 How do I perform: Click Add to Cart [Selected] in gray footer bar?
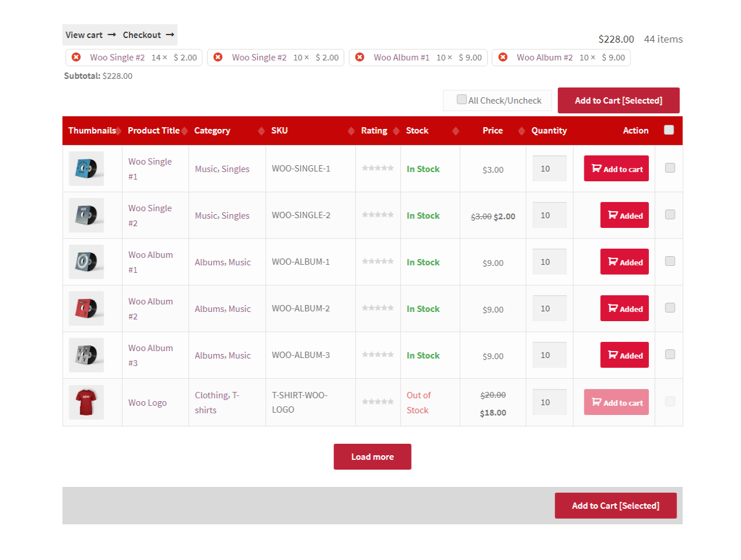pyautogui.click(x=615, y=506)
